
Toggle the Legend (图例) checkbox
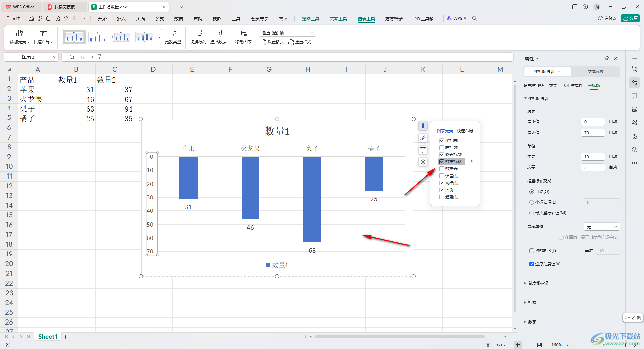click(x=442, y=190)
